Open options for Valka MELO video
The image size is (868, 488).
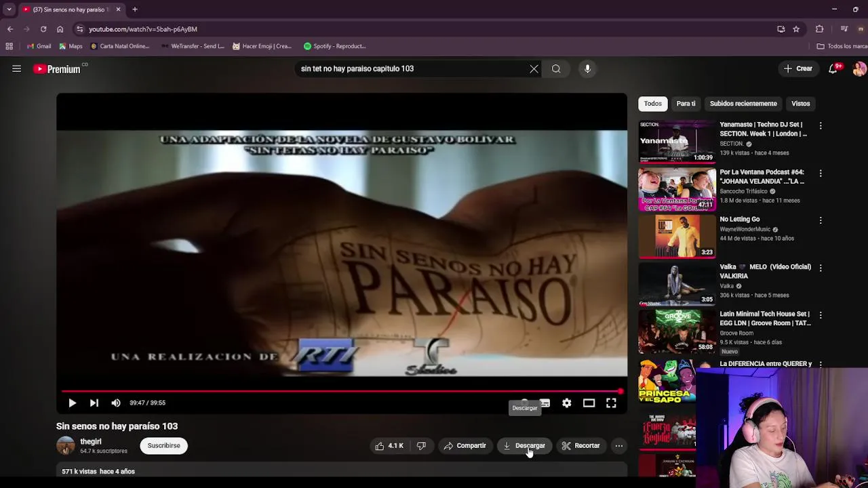821,268
